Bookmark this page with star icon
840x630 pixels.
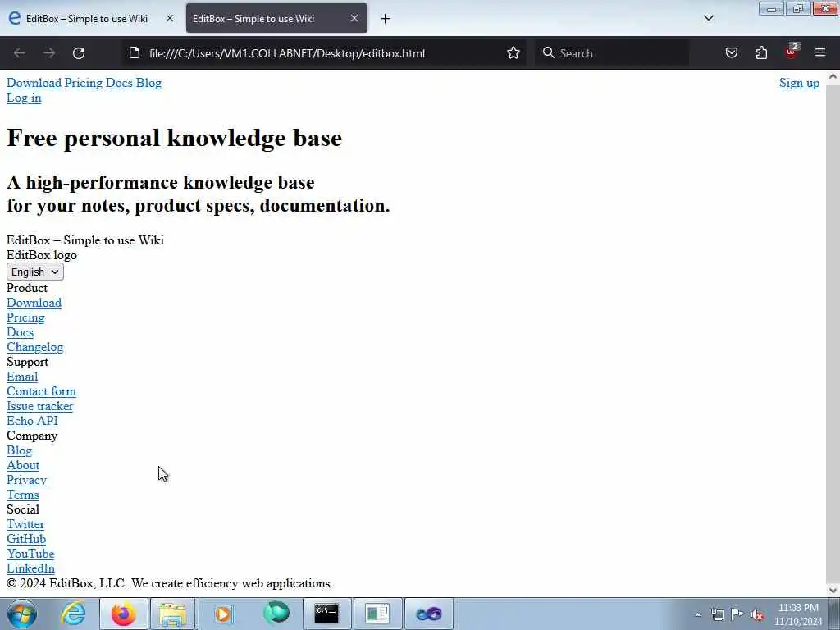pos(514,53)
